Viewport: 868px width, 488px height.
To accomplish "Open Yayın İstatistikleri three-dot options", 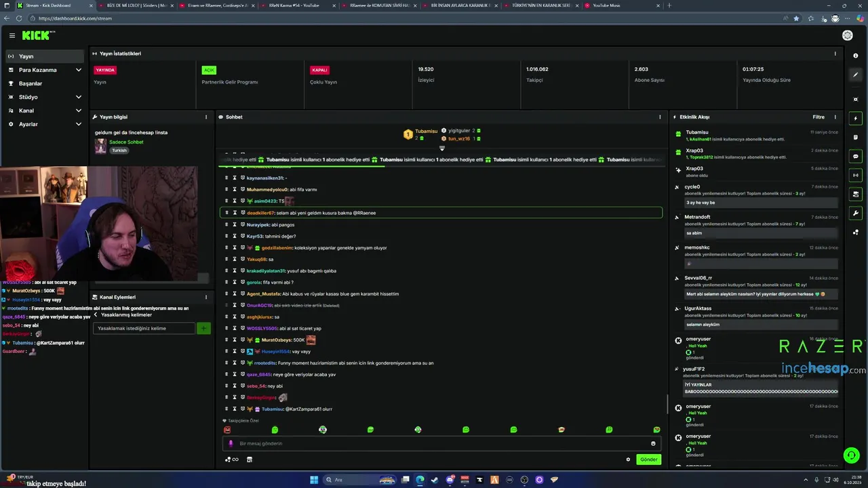I will click(835, 54).
